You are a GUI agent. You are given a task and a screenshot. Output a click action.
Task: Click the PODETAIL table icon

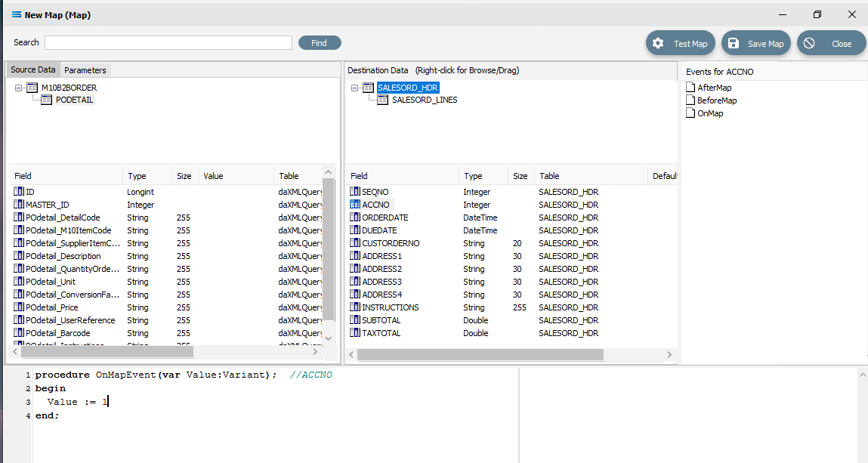tap(47, 100)
